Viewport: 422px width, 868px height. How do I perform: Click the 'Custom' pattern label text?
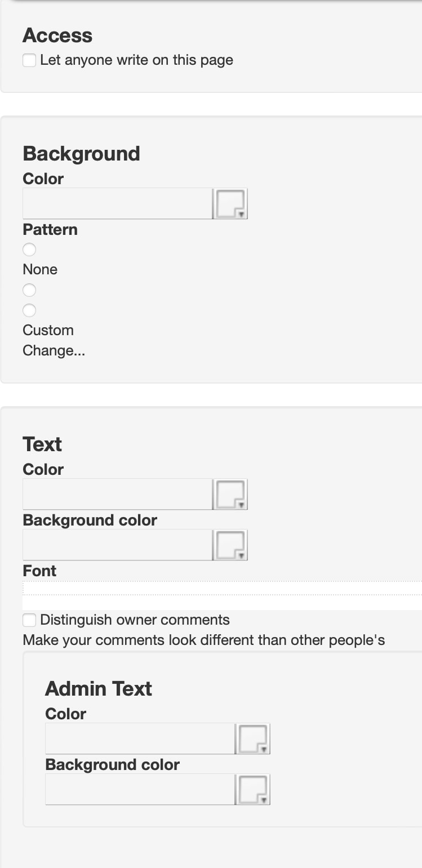(x=48, y=330)
